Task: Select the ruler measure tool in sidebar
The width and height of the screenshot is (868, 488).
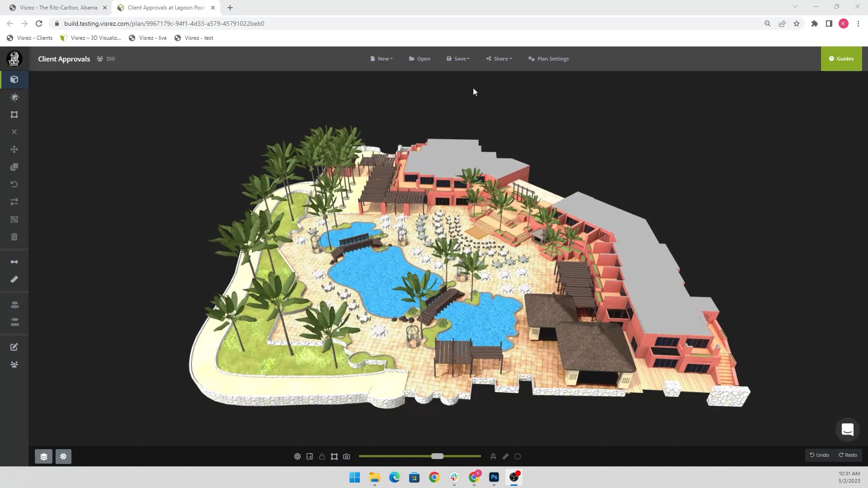Action: pyautogui.click(x=14, y=279)
